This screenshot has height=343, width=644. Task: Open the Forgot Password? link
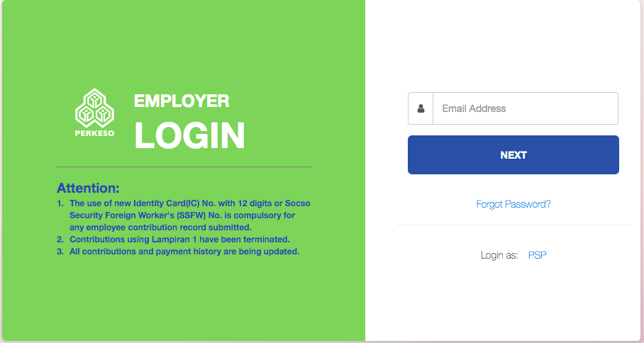(x=513, y=204)
